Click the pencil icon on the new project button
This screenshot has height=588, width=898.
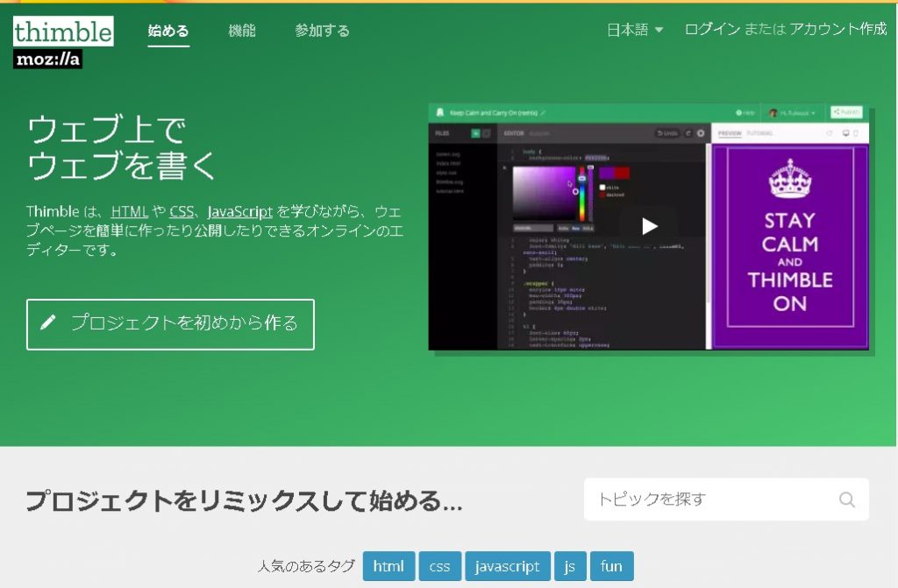coord(48,323)
